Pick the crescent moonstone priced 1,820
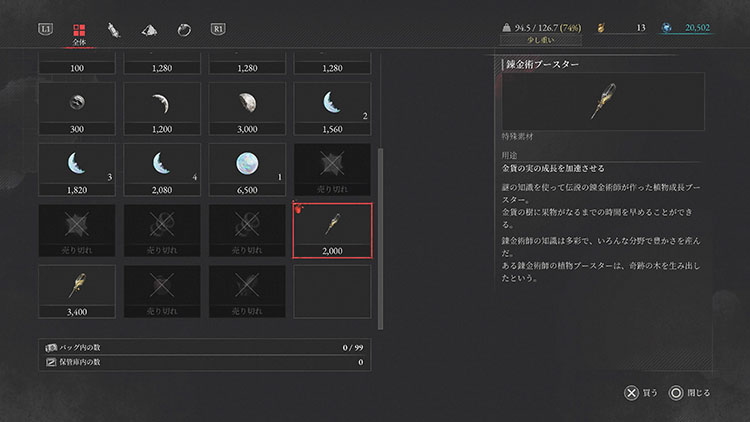 tap(77, 169)
